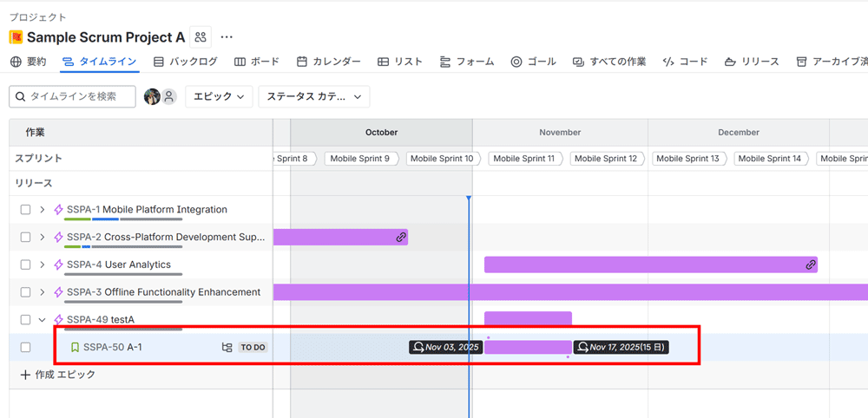Switch to the 要約 tab
This screenshot has width=868, height=418.
click(29, 62)
